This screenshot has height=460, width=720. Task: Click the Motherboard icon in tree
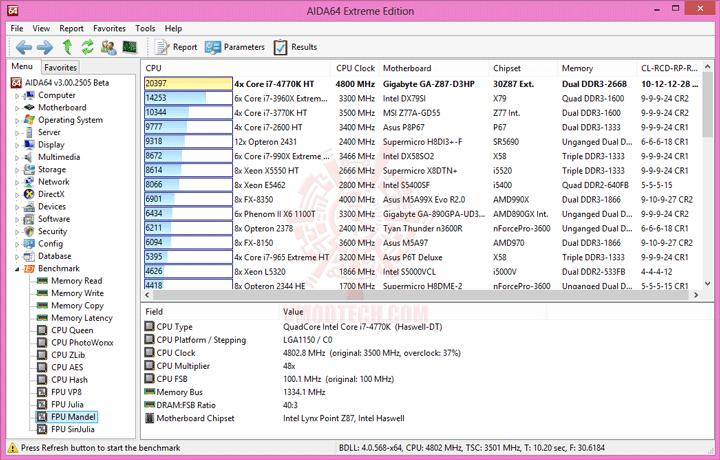[x=29, y=107]
